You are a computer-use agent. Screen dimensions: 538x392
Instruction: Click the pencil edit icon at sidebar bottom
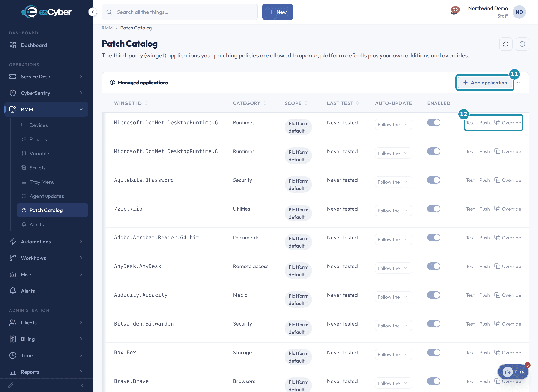tap(10, 385)
